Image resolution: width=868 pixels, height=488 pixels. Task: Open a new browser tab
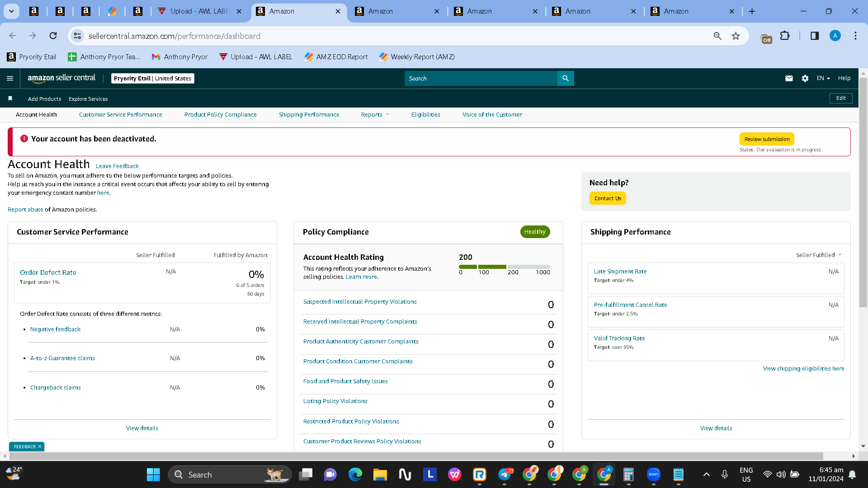pyautogui.click(x=752, y=11)
